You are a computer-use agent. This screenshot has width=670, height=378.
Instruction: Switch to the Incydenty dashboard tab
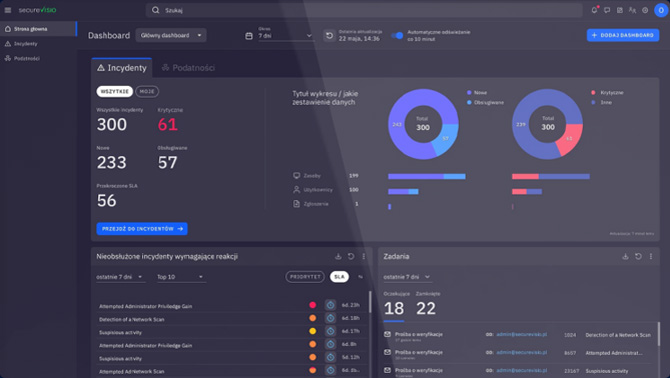(x=122, y=68)
